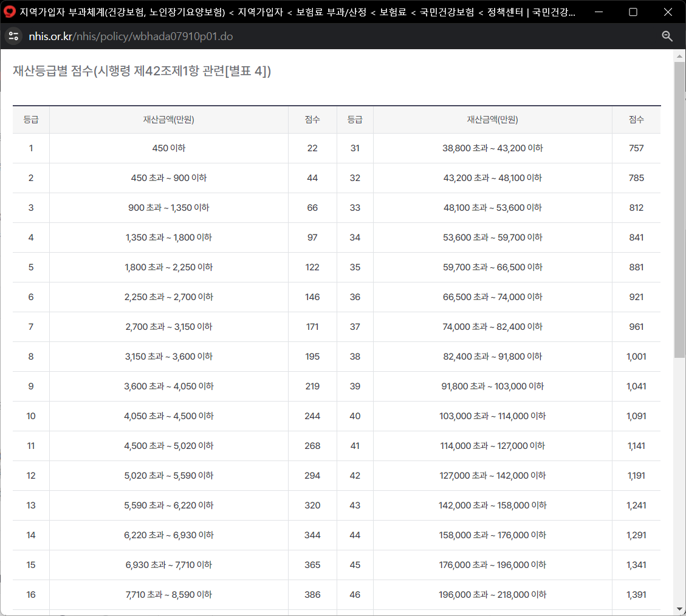Click the cell '103,000 초과 ~ 114,000 이하'
Viewport: 686px width, 616px height.
[493, 416]
